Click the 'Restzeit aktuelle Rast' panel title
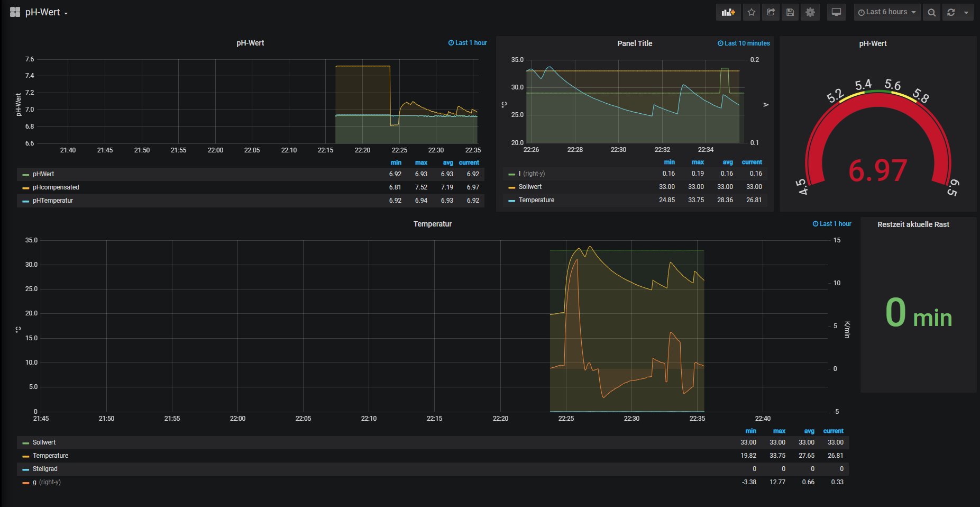The height and width of the screenshot is (507, 980). tap(913, 224)
